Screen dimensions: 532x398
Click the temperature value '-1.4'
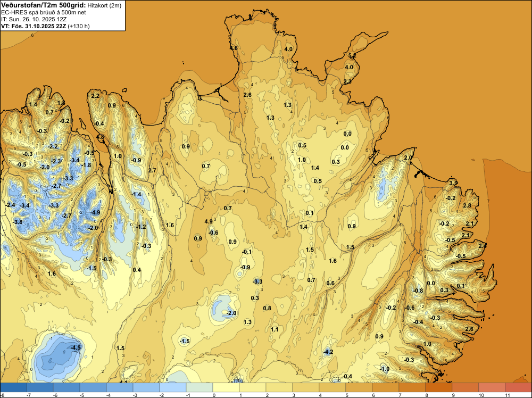coord(136,194)
